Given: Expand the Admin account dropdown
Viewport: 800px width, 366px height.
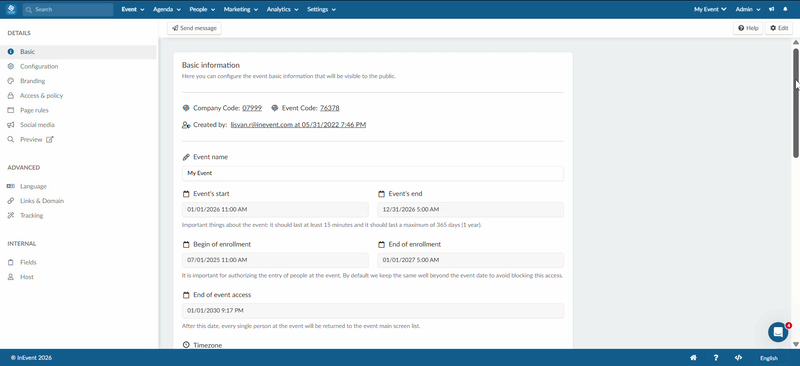Looking at the screenshot, I should coord(748,9).
